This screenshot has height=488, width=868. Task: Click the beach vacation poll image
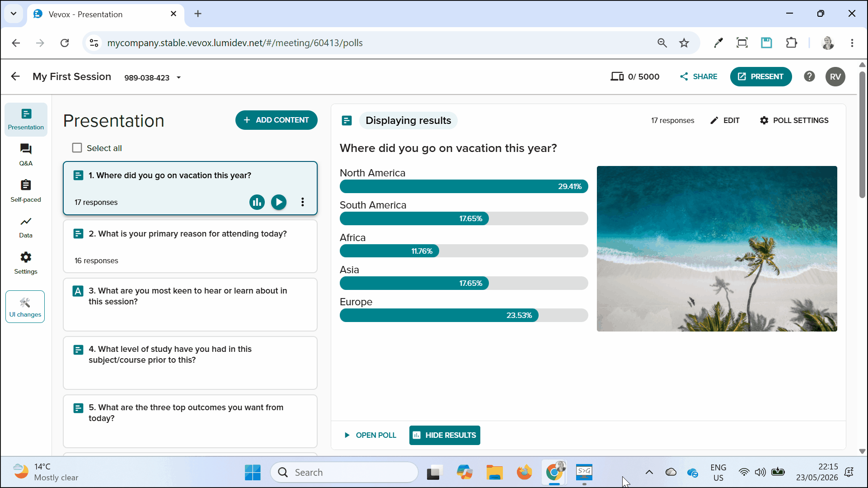coord(717,248)
